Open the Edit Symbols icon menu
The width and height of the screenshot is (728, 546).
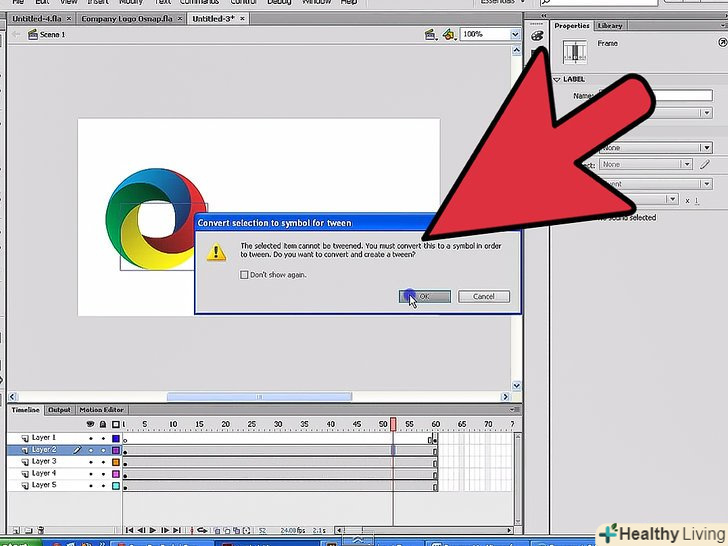pos(448,34)
